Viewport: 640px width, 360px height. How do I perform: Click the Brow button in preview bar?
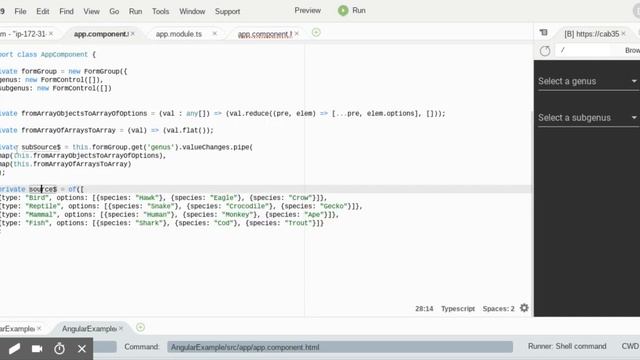(632, 50)
